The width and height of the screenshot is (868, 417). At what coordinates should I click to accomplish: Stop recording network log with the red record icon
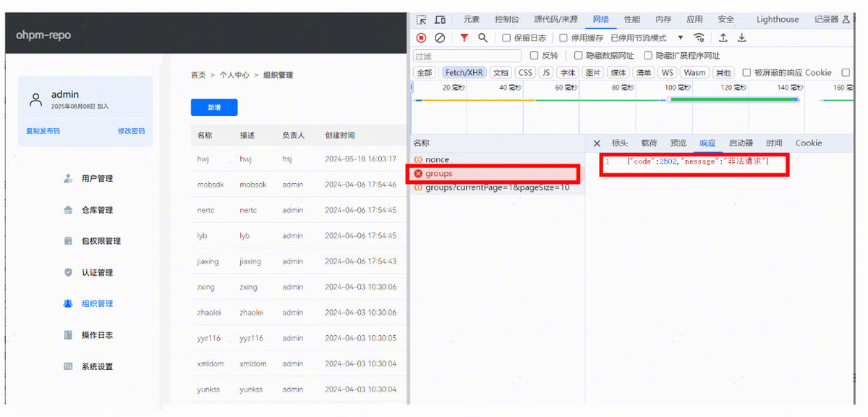coord(421,38)
